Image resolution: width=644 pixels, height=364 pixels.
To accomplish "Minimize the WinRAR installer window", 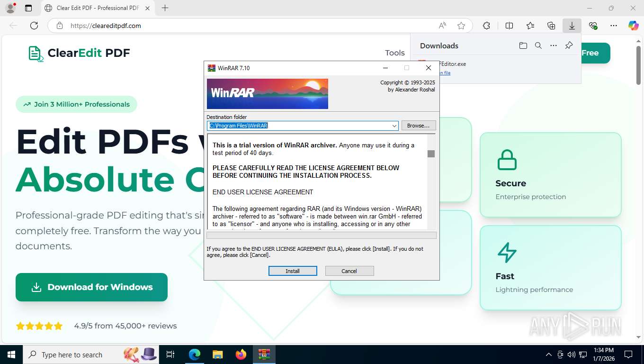I will 385,68.
